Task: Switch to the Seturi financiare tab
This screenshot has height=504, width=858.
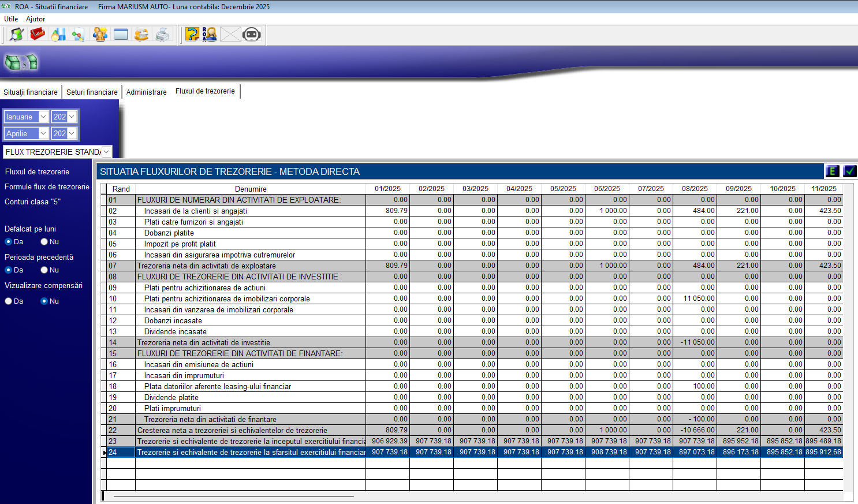Action: [92, 92]
